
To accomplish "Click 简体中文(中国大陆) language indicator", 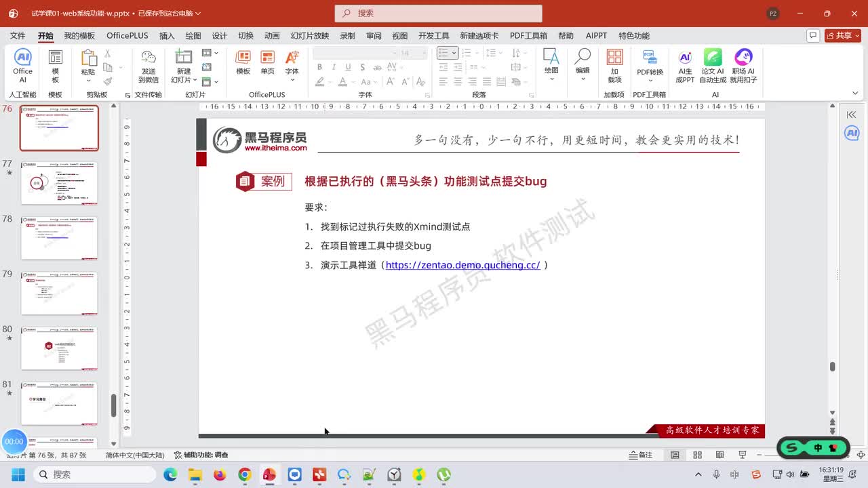I will click(134, 455).
